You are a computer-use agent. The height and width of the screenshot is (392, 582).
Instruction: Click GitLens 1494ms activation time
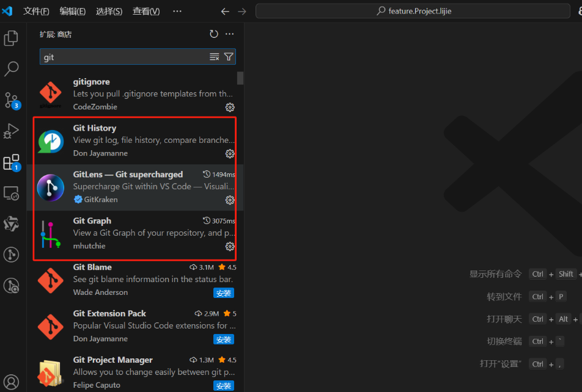click(219, 174)
